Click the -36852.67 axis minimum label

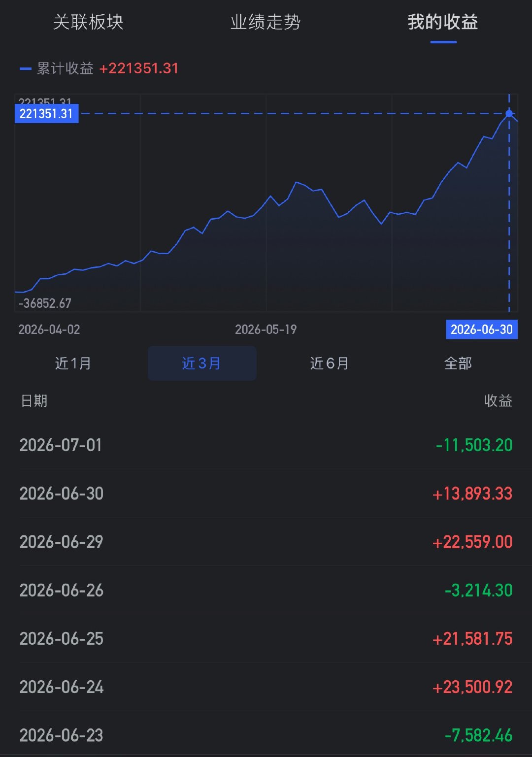[45, 303]
